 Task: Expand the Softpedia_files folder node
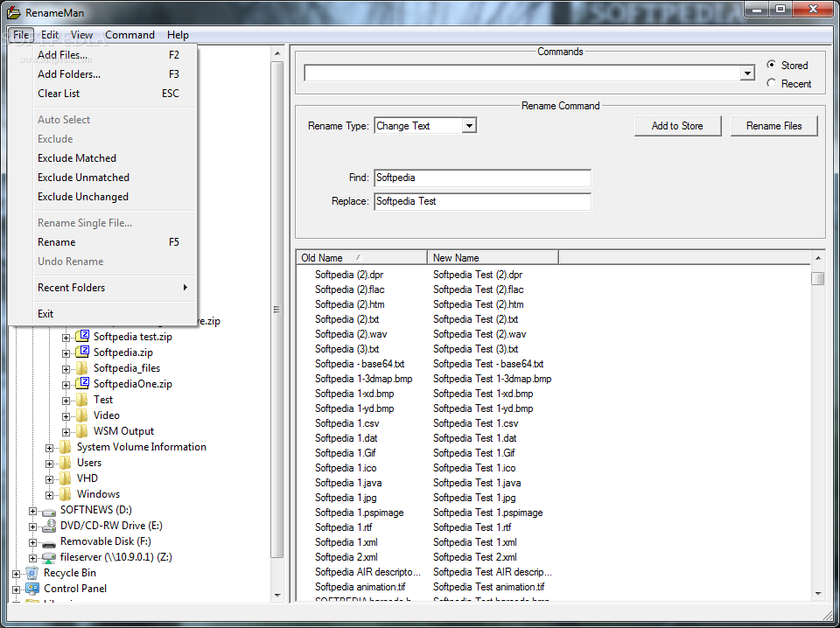coord(66,369)
